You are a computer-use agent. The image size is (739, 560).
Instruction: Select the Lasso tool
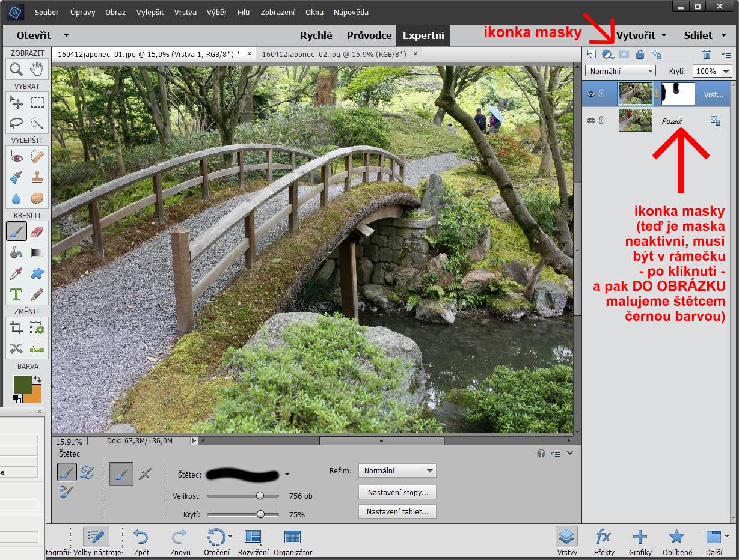[x=16, y=123]
